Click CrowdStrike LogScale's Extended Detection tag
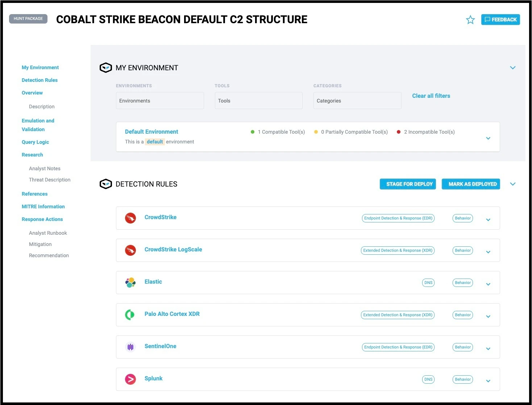 point(398,250)
